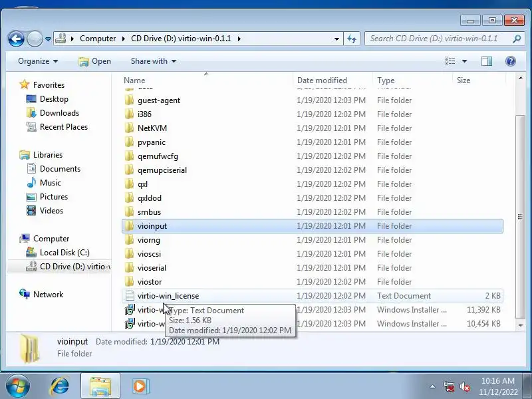Select the vioscsi folder icon
Viewport: 532px width, 399px height.
tap(129, 254)
